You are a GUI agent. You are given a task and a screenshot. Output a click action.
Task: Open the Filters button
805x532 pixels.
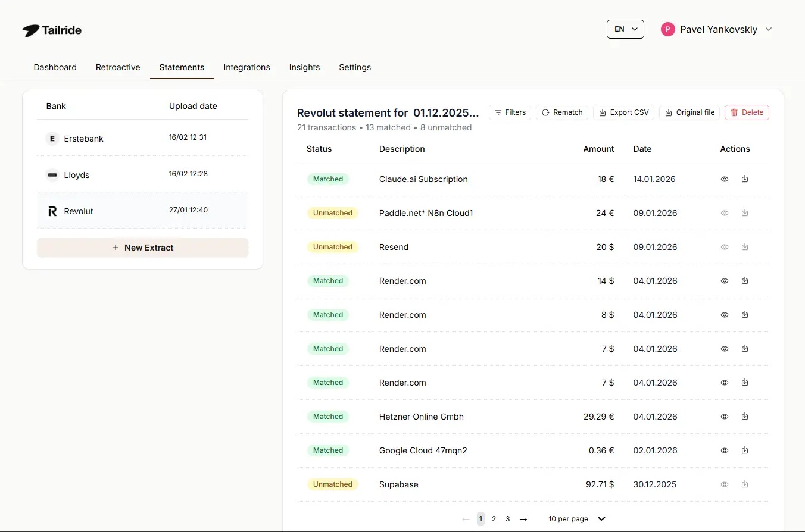pos(510,112)
